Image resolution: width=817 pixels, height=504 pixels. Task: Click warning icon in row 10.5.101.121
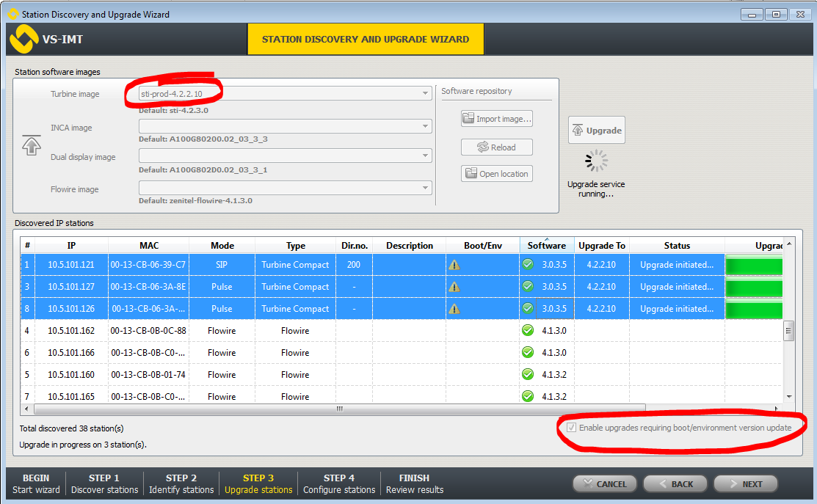pyautogui.click(x=454, y=265)
